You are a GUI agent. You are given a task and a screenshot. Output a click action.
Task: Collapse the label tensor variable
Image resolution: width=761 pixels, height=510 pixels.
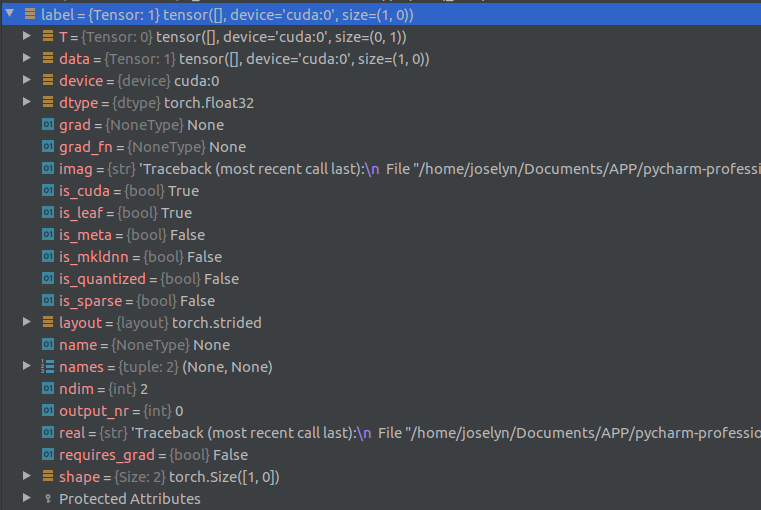pyautogui.click(x=10, y=13)
